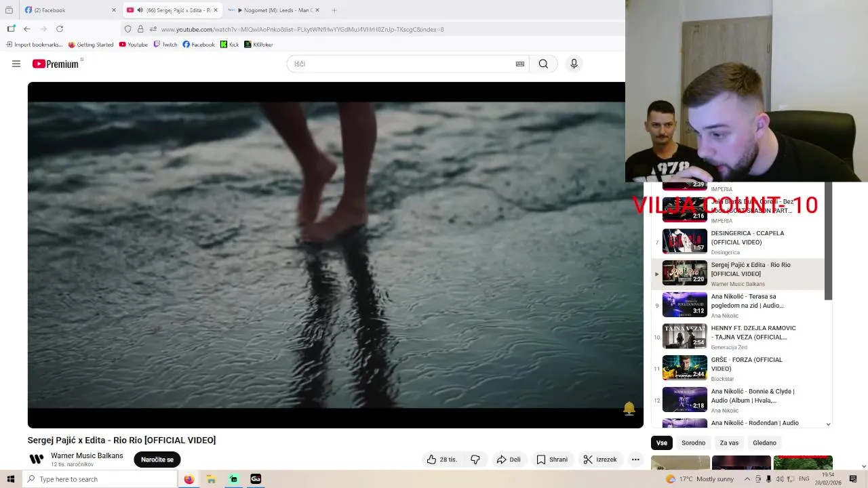Open the KKPoker bookmark
The height and width of the screenshot is (488, 868).
tap(258, 45)
